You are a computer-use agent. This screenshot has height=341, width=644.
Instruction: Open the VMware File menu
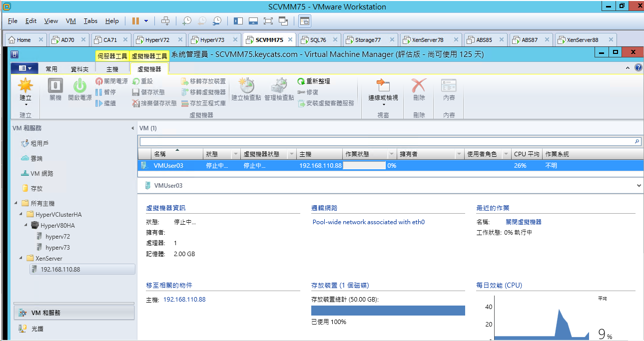12,21
